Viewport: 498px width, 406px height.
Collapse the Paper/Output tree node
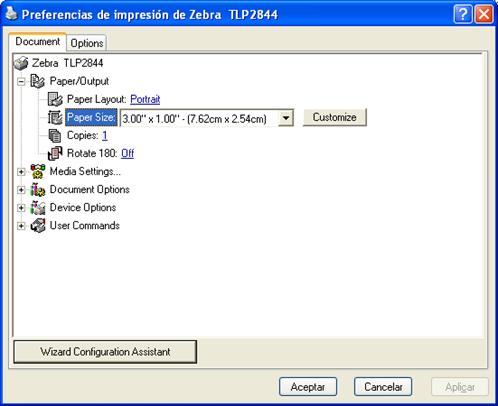(x=21, y=81)
